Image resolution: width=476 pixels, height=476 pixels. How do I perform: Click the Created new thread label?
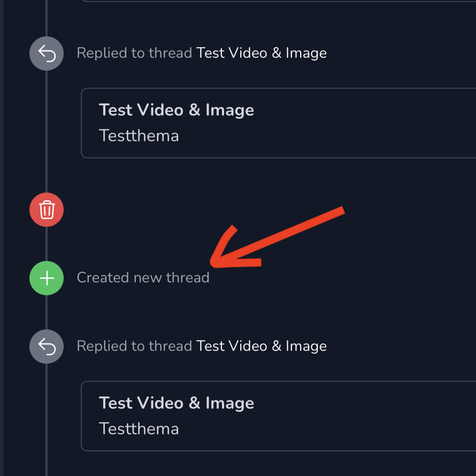[x=143, y=278]
